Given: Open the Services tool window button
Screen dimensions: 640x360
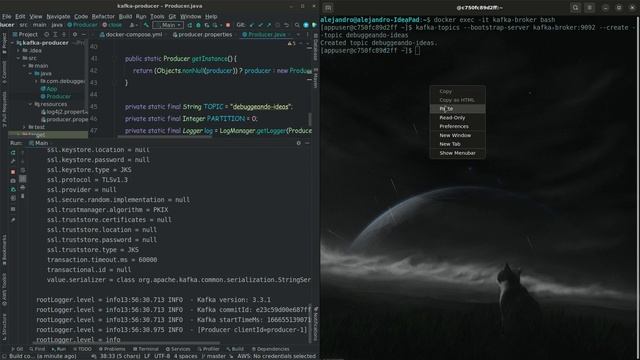Looking at the screenshot, I should (178, 349).
